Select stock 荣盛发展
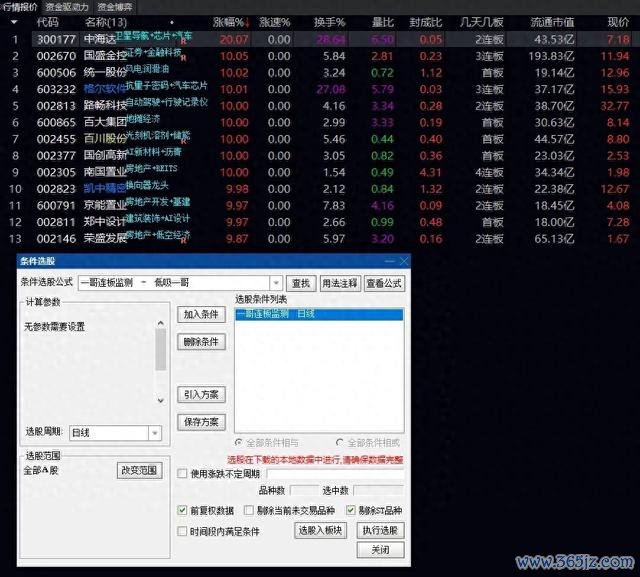 [x=105, y=238]
